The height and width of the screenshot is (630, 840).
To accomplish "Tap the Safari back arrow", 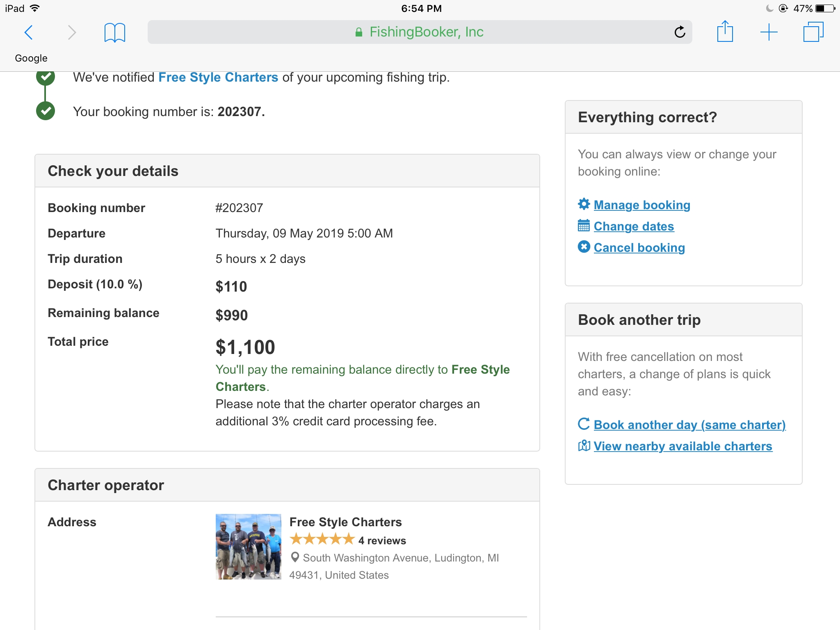I will (29, 32).
